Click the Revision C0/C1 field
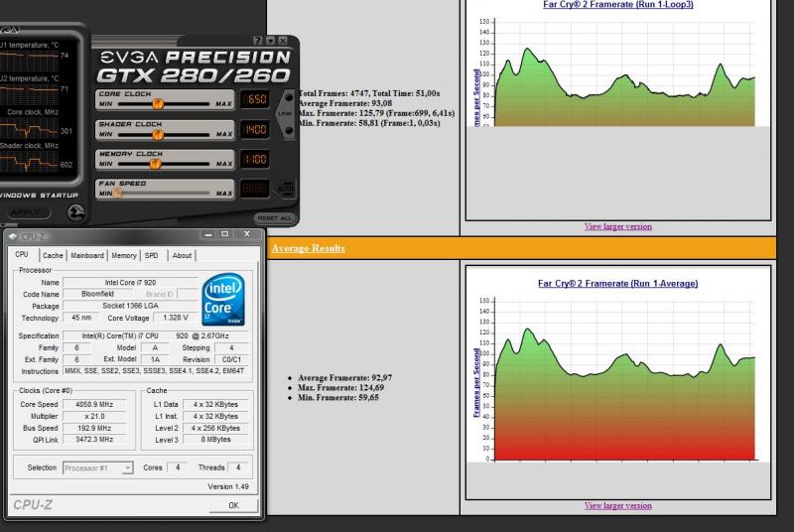 (x=231, y=359)
